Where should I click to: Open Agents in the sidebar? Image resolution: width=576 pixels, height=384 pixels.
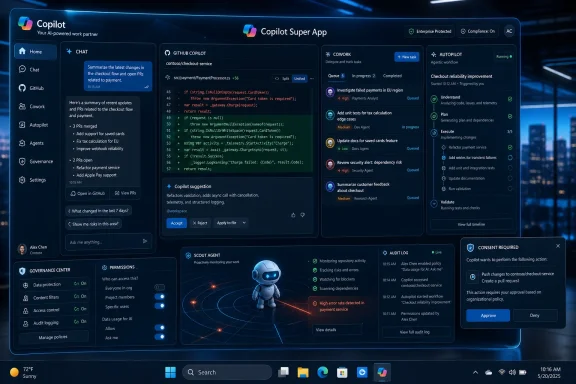(35, 143)
